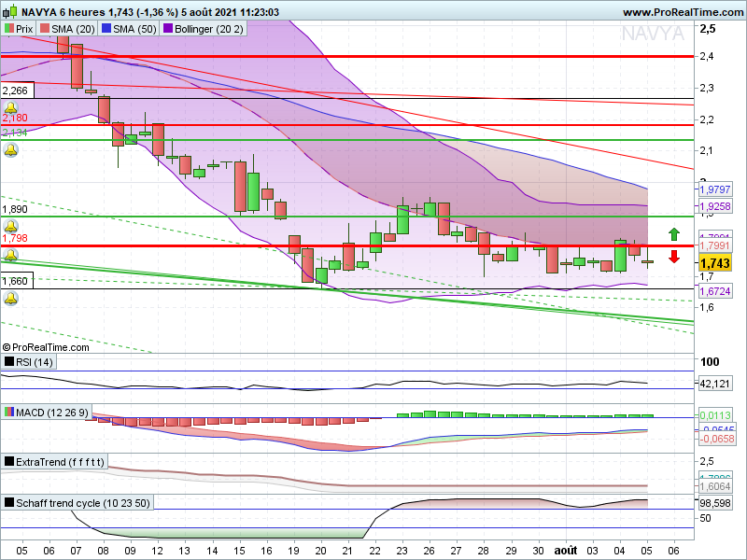
Task: Open the RSI (14) indicator label
Action: click(35, 362)
